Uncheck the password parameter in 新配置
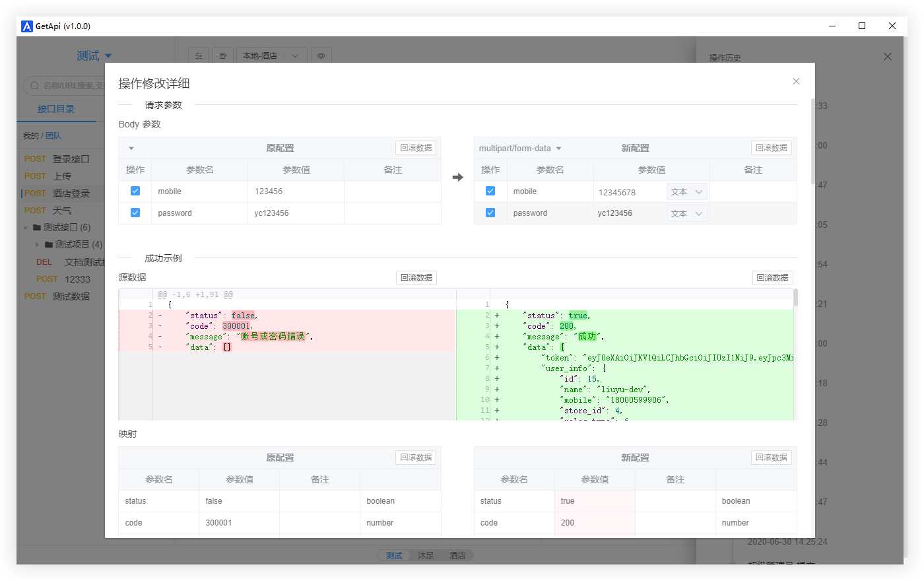 [490, 213]
